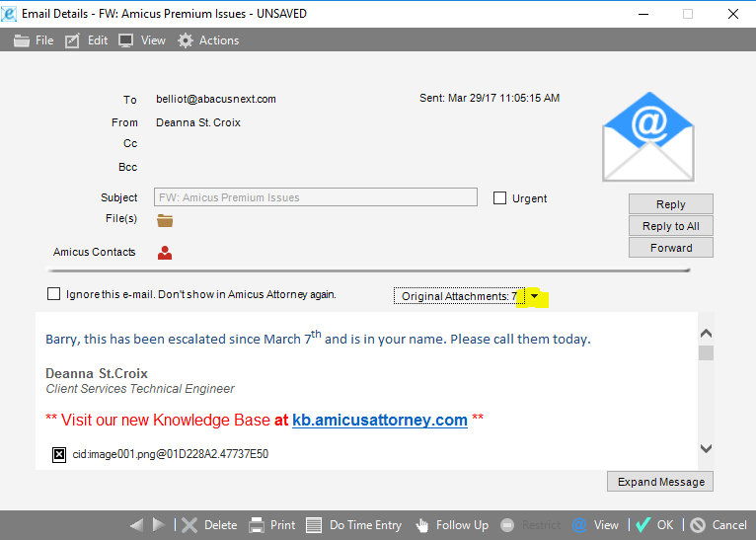
Task: Click broken image placeholder cid:image001.png
Action: tap(59, 454)
